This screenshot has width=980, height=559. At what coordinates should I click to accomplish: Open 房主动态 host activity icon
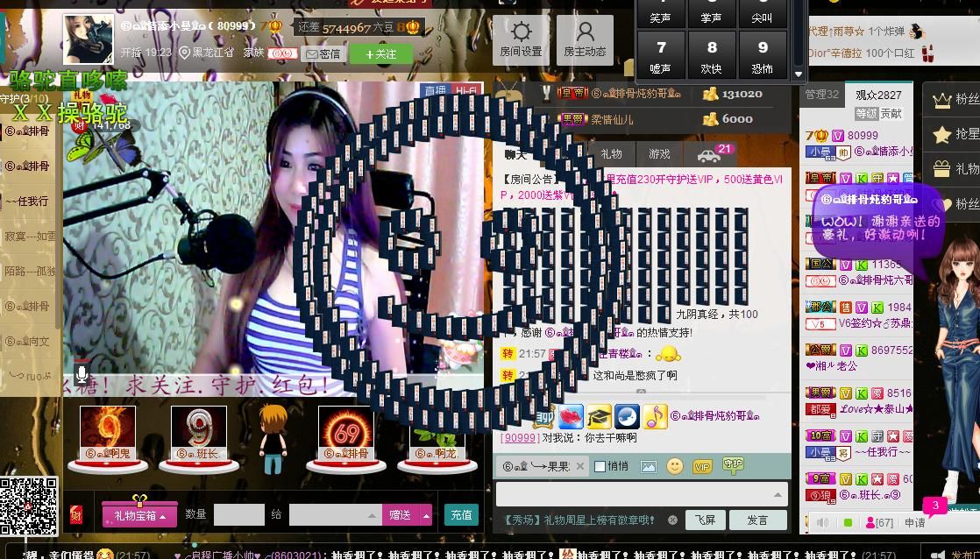tap(585, 39)
